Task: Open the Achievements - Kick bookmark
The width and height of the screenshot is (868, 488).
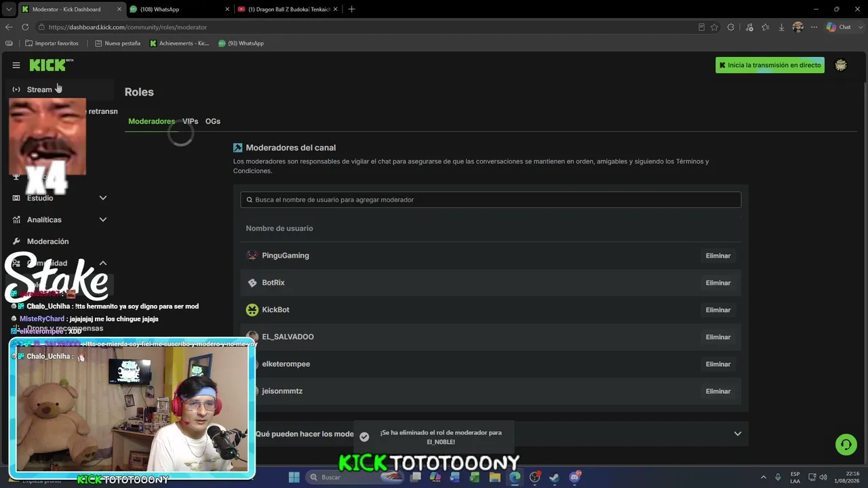Action: point(179,43)
